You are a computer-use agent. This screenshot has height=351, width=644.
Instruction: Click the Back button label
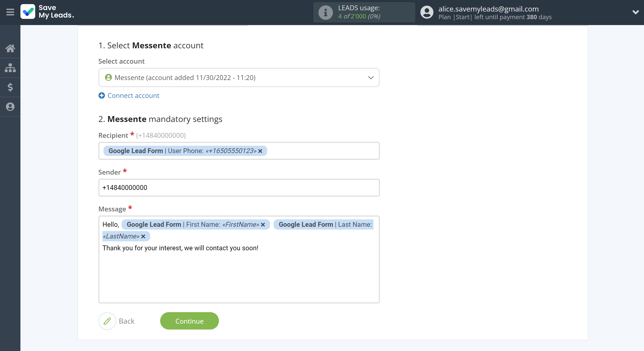[x=127, y=321]
